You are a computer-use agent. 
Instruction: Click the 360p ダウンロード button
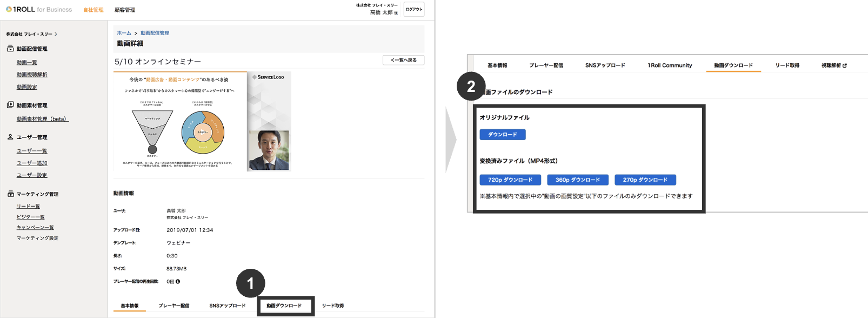click(x=578, y=180)
